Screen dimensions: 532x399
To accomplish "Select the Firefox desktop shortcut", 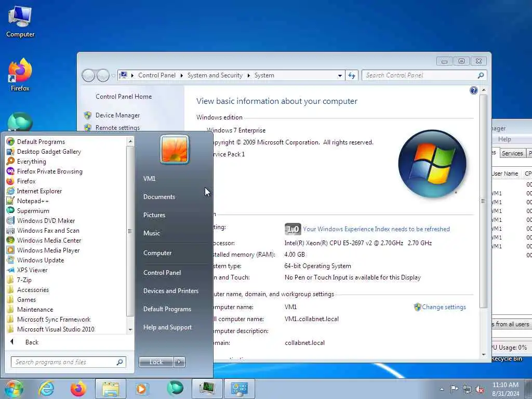I will pos(20,75).
